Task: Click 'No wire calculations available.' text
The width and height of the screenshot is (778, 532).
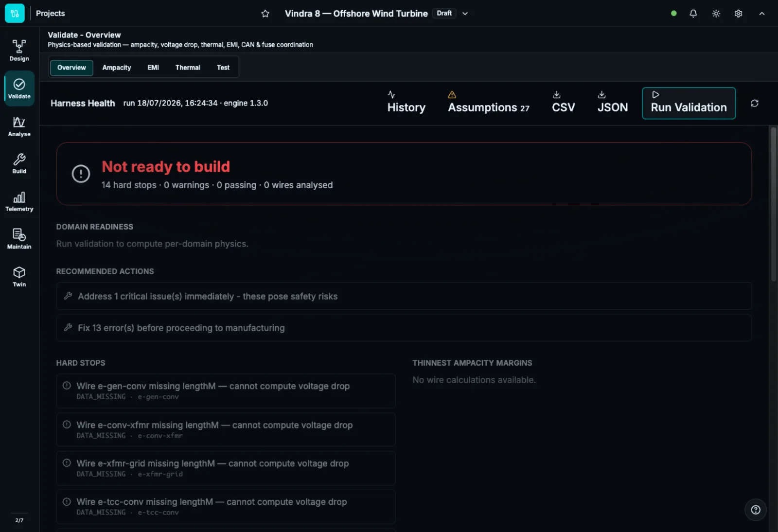Action: point(474,380)
